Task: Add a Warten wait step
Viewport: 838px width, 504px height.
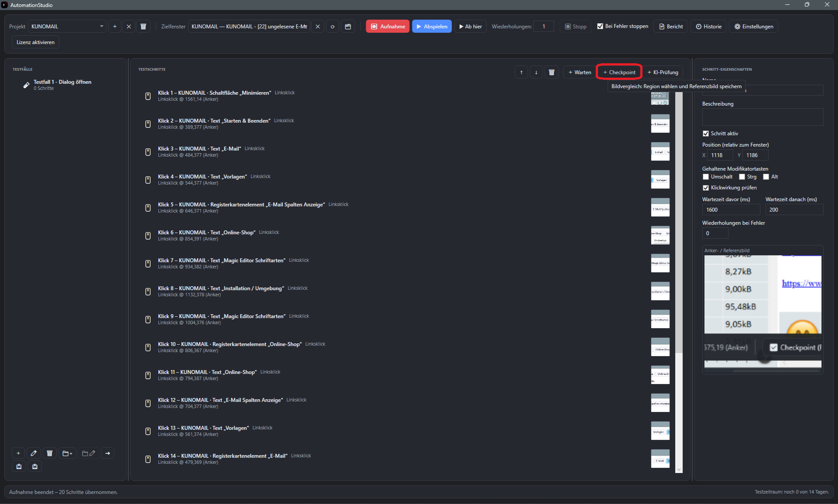Action: 580,72
